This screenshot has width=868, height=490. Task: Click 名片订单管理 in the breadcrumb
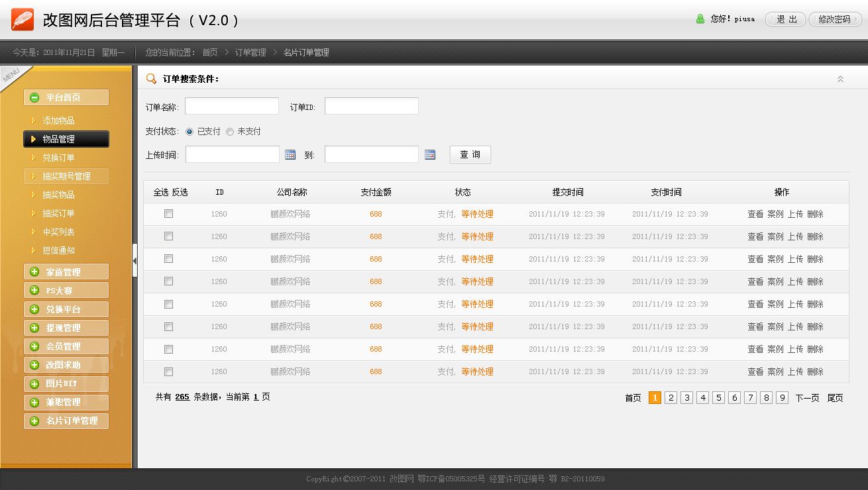click(306, 52)
